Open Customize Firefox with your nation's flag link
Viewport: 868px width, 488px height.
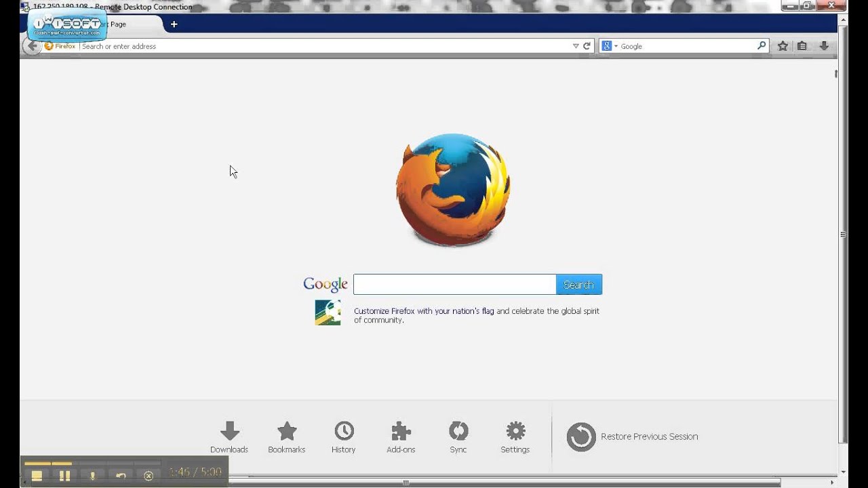(x=424, y=311)
